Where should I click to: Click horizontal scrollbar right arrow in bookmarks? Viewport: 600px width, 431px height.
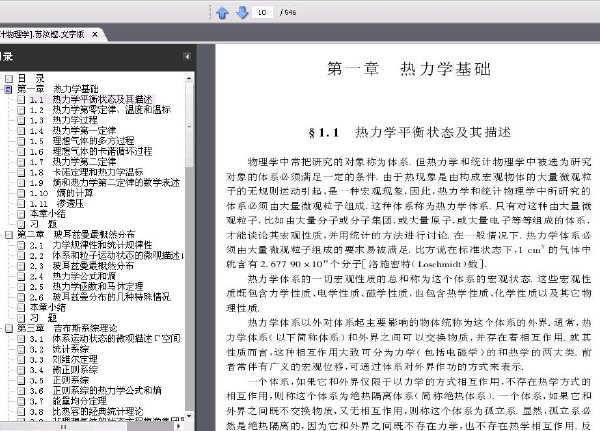coord(179,426)
